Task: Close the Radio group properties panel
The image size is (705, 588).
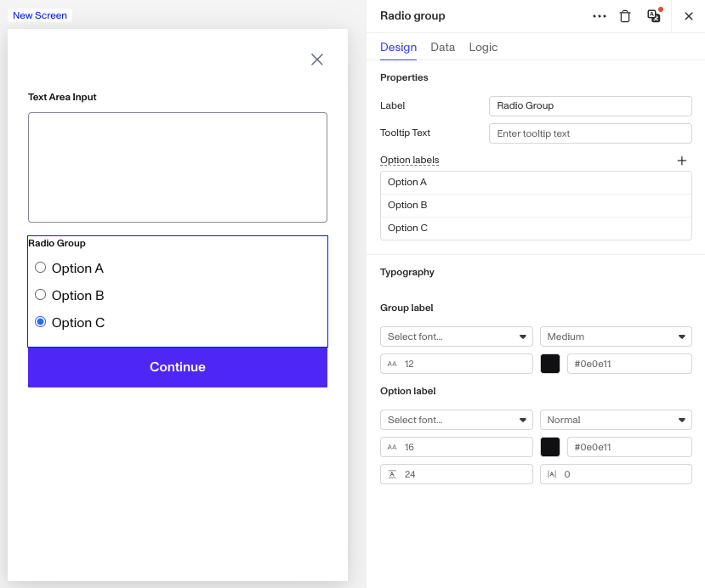Action: pyautogui.click(x=688, y=16)
